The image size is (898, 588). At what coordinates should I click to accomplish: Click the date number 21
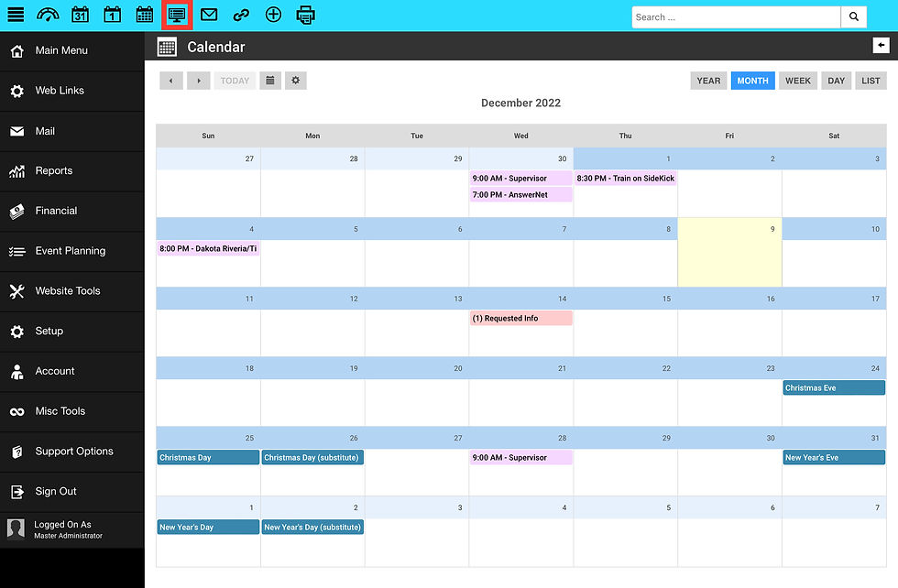click(x=562, y=369)
